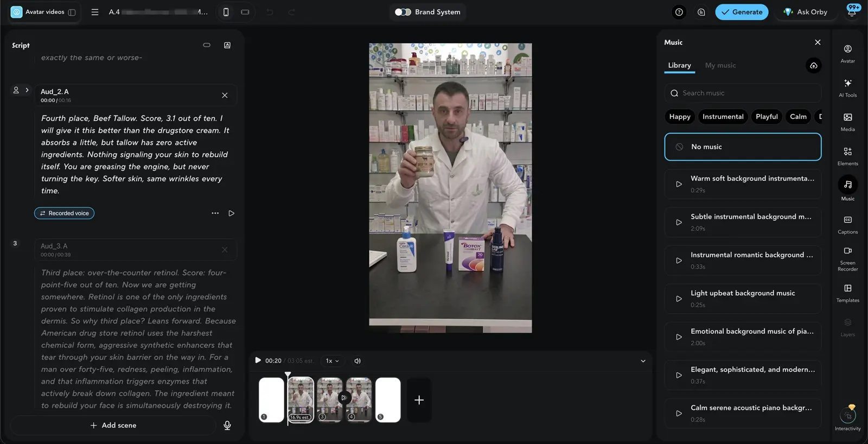Image resolution: width=868 pixels, height=444 pixels.
Task: Open the comments icon in top bar
Action: (701, 12)
